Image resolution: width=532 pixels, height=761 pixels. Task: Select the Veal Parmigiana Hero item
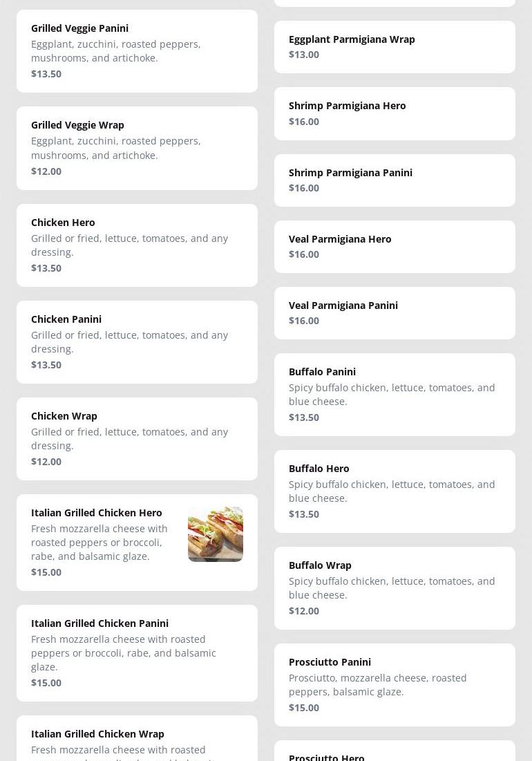click(395, 246)
